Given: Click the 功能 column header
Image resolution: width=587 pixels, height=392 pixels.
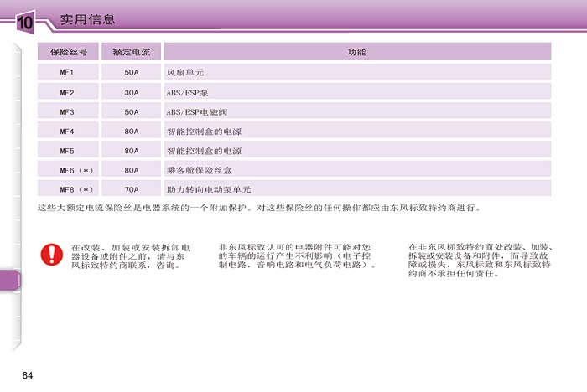Looking at the screenshot, I should point(356,52).
